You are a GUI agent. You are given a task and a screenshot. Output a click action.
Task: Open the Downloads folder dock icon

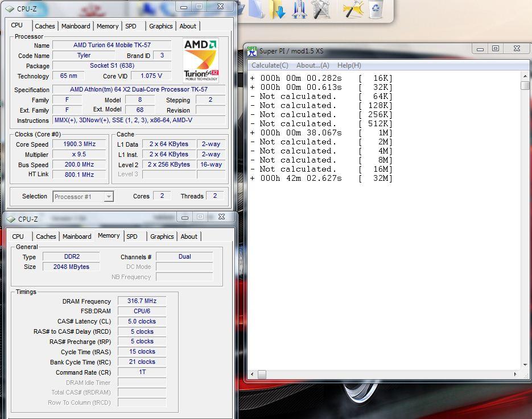(x=277, y=10)
